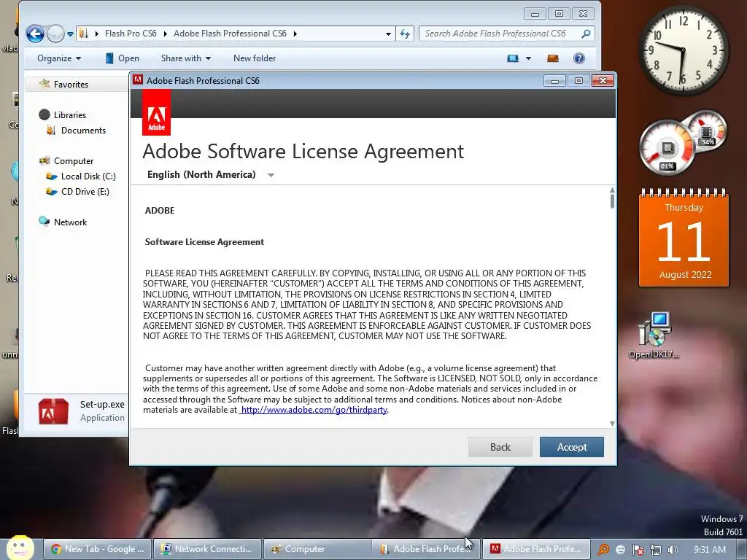Click New folder in Explorer toolbar
The image size is (747, 560).
pyautogui.click(x=255, y=58)
